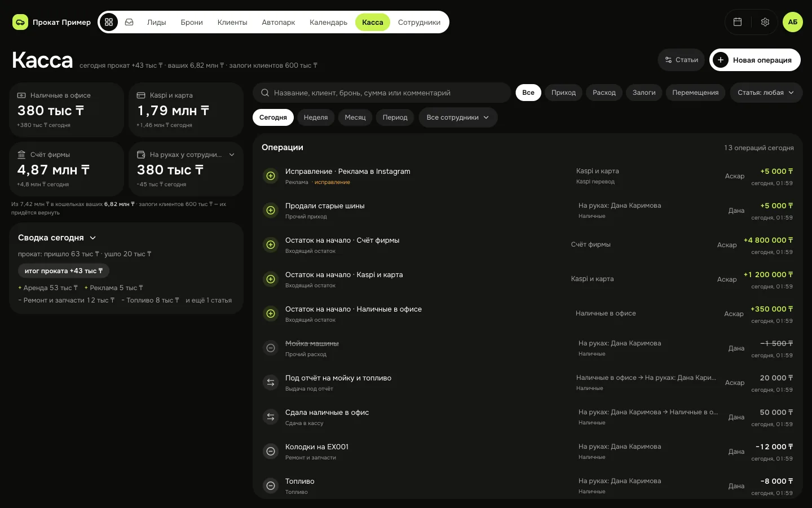812x508 pixels.
Task: Click plus icon of Исправление Реклама в Instagram
Action: point(271,176)
